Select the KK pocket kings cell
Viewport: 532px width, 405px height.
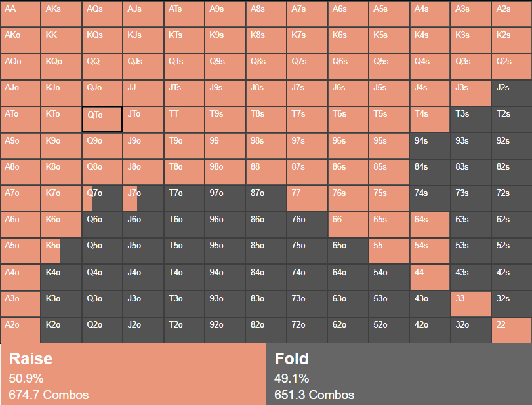61,40
